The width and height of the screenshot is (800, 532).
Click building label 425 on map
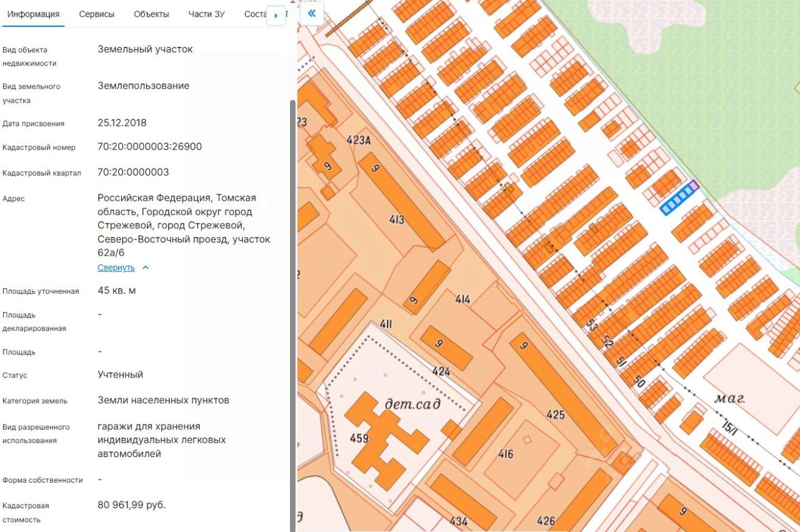click(x=555, y=414)
